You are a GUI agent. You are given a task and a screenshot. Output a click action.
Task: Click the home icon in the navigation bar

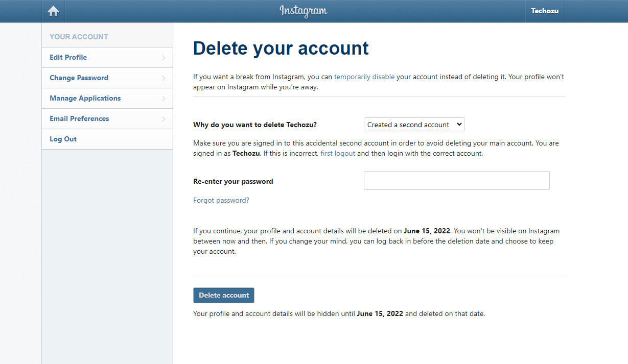53,11
